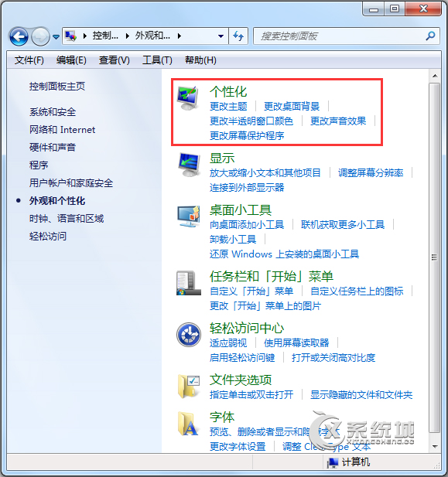Click 联机获取更多小工具
This screenshot has height=477, width=448.
pyautogui.click(x=343, y=224)
